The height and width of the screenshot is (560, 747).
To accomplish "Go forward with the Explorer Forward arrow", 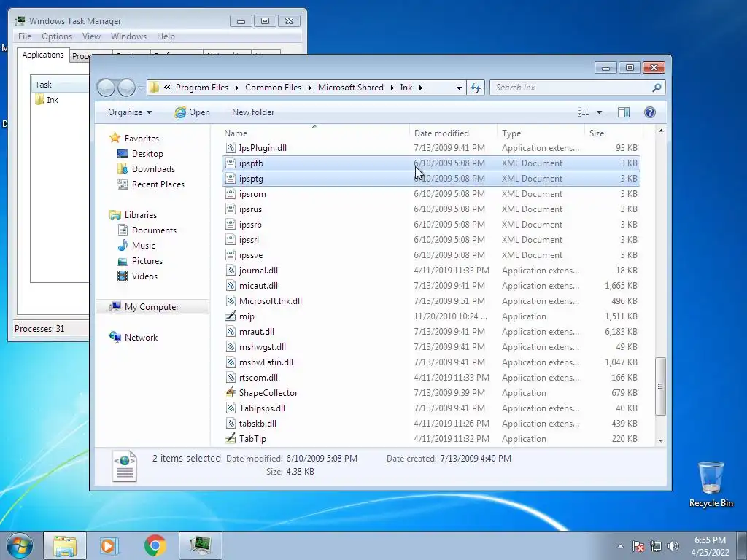I will tap(126, 87).
